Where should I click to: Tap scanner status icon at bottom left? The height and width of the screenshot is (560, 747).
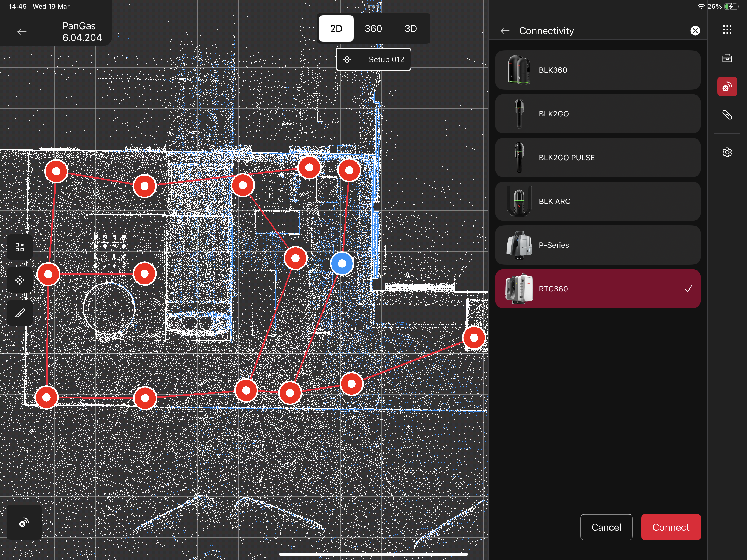click(x=24, y=523)
